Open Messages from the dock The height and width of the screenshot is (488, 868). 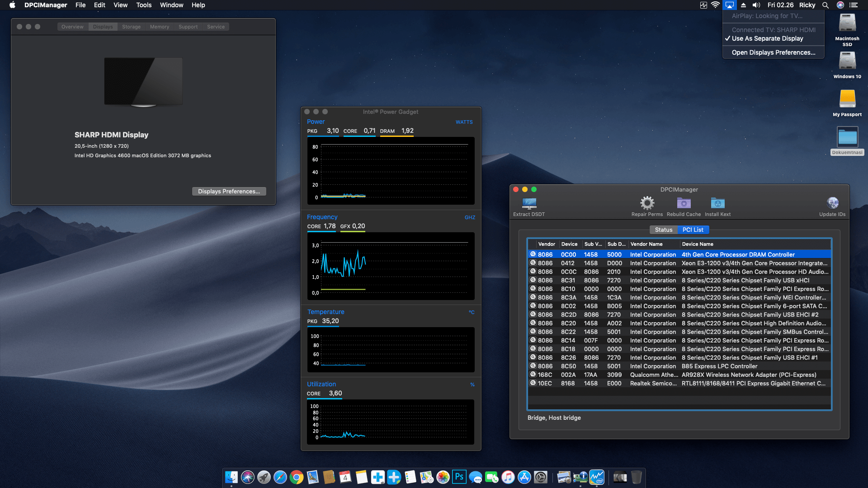pos(476,477)
